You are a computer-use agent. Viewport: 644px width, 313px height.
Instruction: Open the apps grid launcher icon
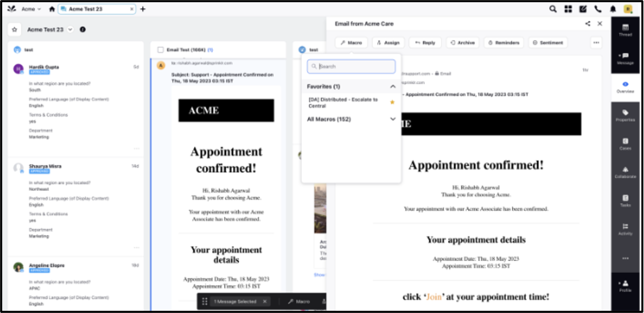pos(568,9)
